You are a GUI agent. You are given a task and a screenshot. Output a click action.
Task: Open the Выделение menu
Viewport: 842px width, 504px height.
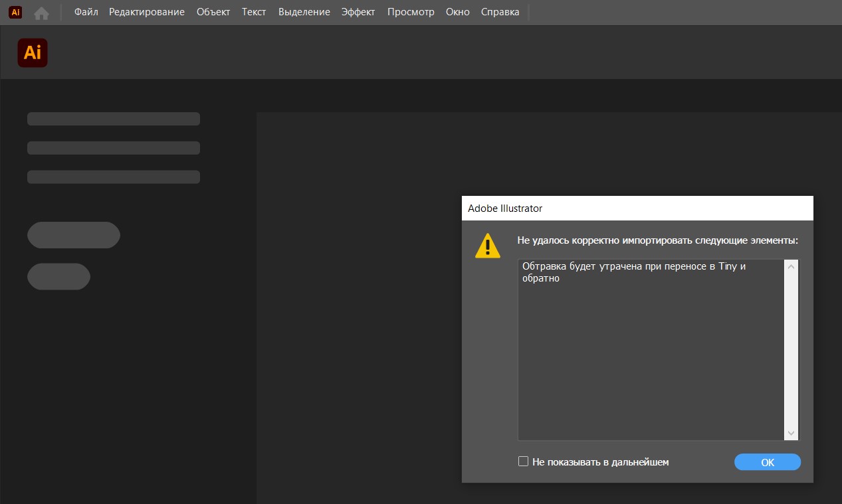[x=304, y=12]
